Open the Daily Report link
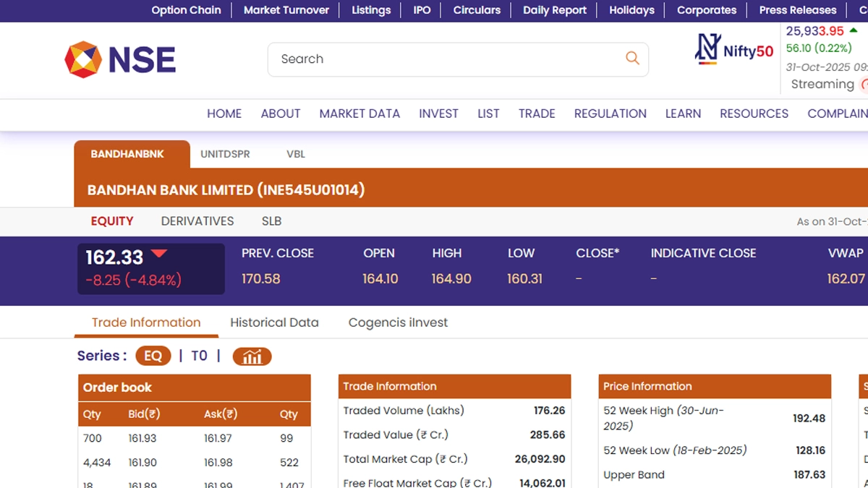868x488 pixels. (x=555, y=10)
